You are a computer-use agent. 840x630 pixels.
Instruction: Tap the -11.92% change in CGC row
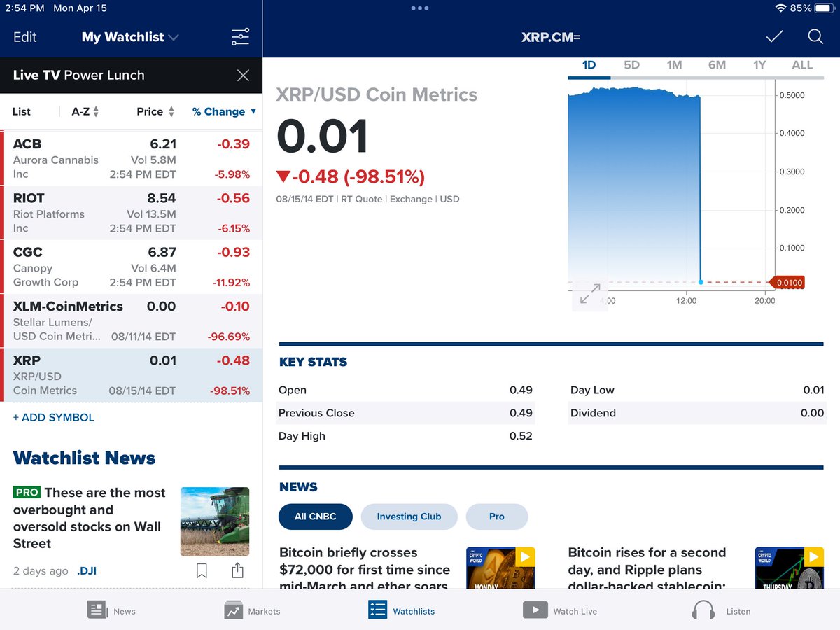231,283
